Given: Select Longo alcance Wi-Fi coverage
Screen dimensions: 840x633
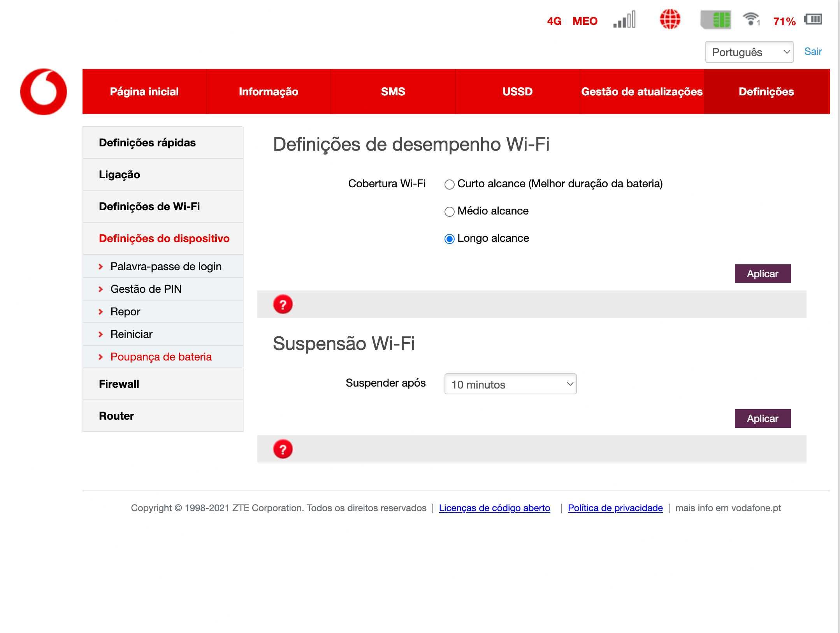Looking at the screenshot, I should [x=450, y=239].
